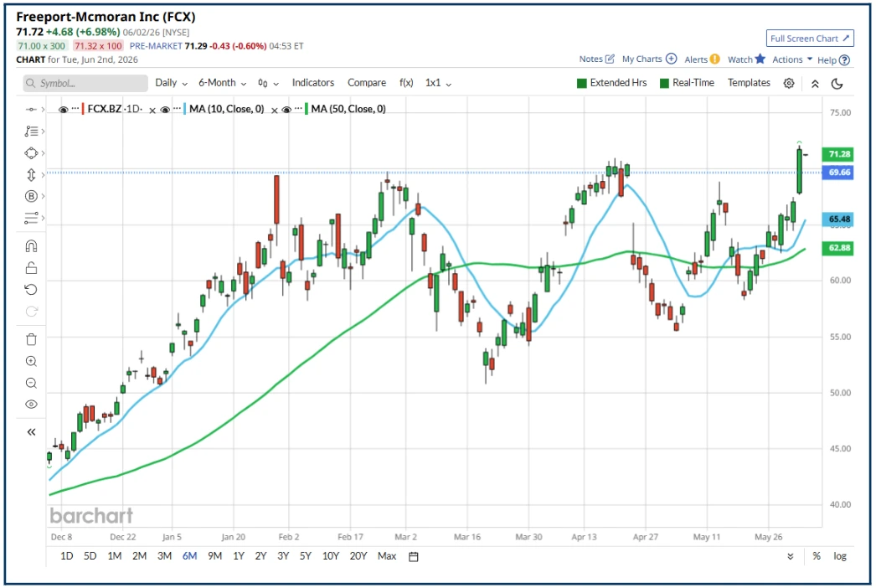This screenshot has width=876, height=588.
Task: Click the blue MA (10) color marker
Action: pos(184,109)
